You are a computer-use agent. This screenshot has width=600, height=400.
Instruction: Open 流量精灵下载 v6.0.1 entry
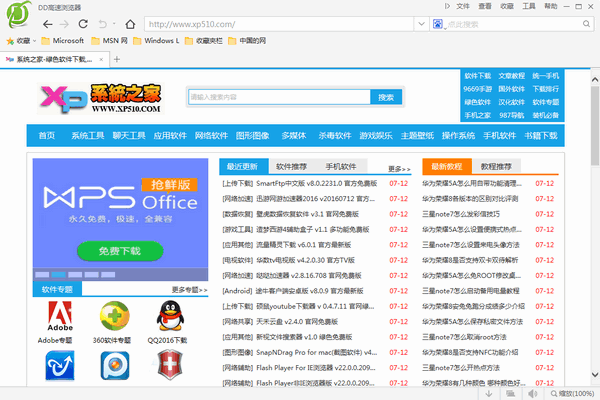click(303, 245)
